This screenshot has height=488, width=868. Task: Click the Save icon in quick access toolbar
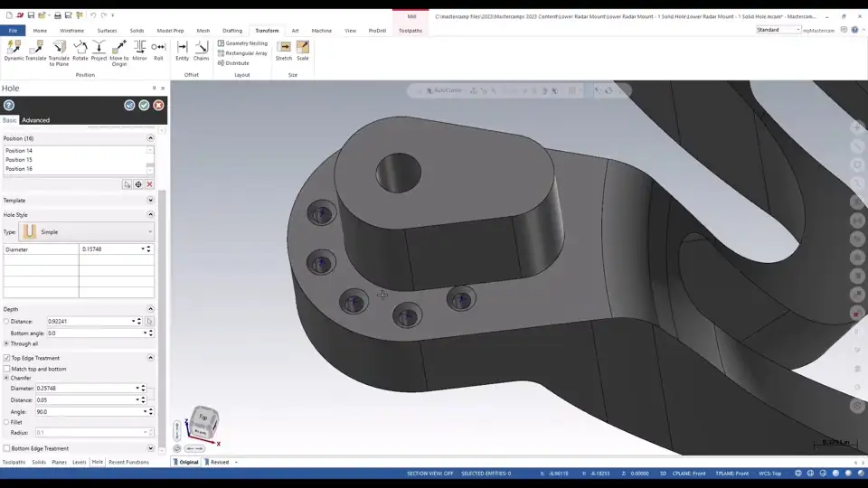click(31, 15)
